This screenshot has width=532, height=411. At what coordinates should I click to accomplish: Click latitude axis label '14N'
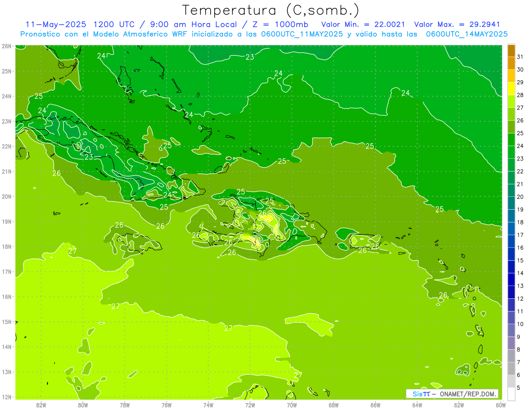tap(6, 347)
